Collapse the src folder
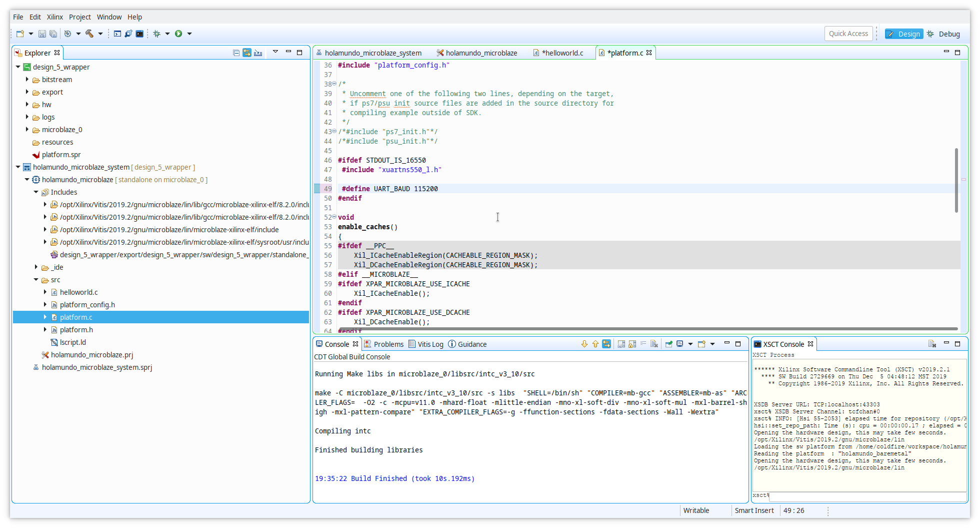 tap(36, 280)
